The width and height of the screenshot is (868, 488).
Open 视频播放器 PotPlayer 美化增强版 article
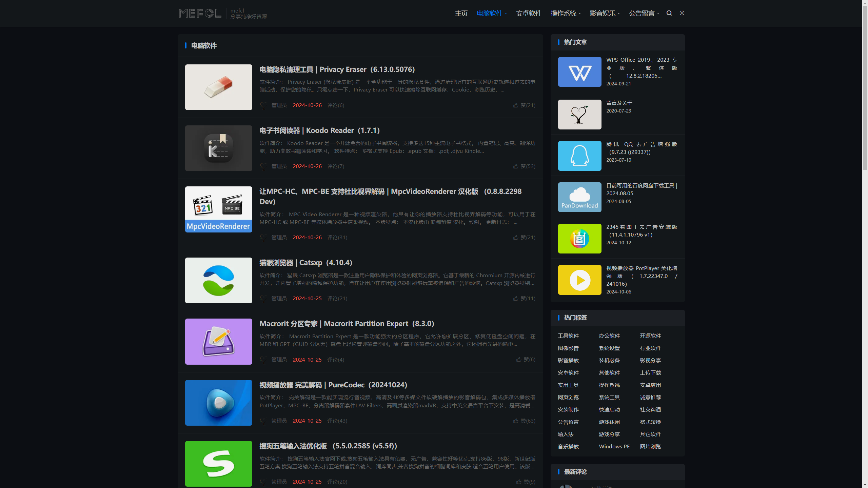click(x=642, y=276)
